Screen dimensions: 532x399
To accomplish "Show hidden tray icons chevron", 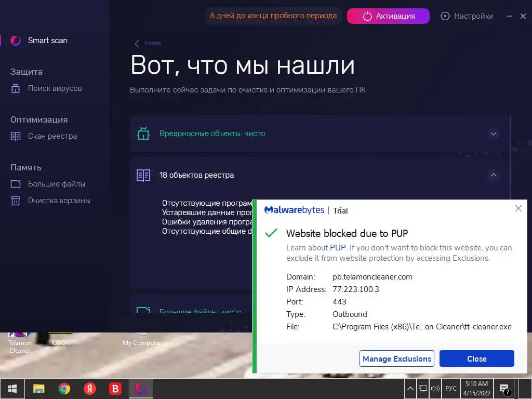I will (410, 389).
